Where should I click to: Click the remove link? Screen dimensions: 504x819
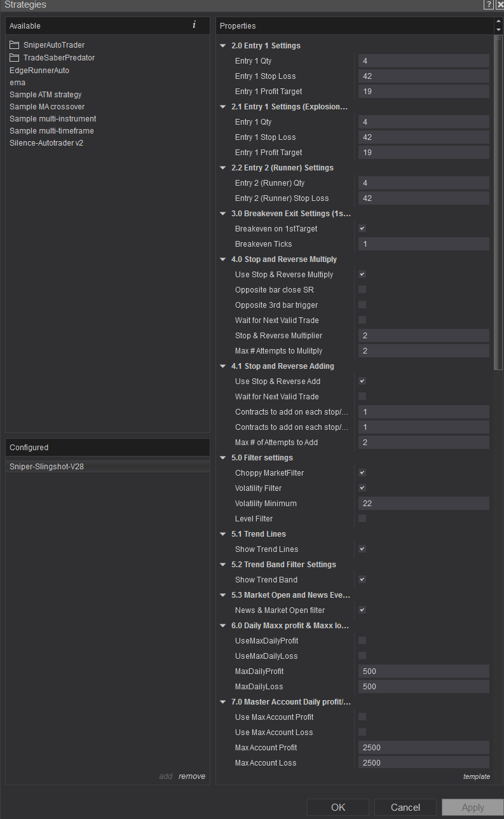[x=192, y=776]
